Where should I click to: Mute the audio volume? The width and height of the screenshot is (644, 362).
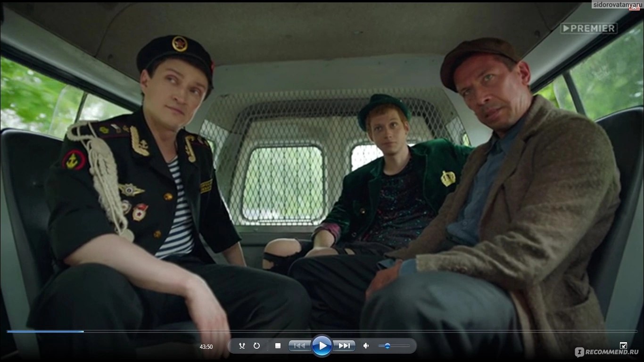tap(366, 346)
